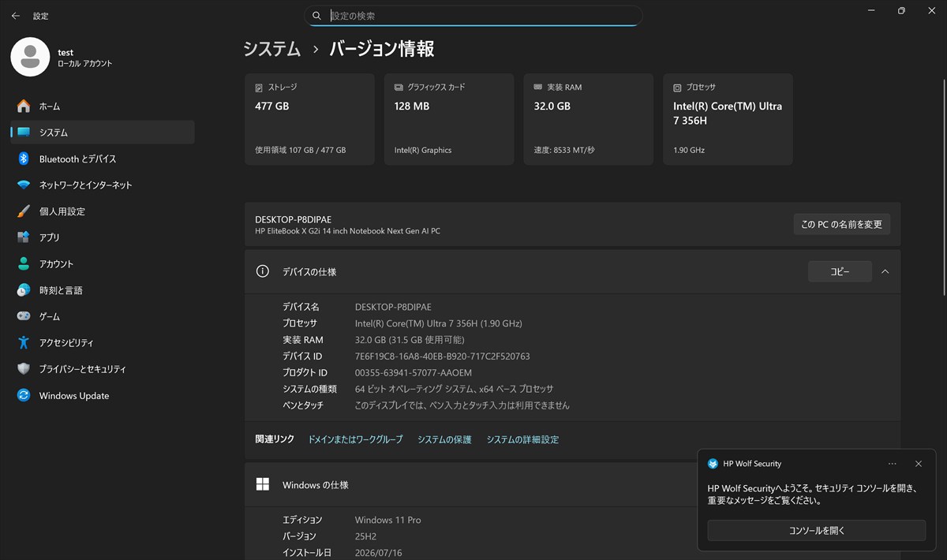The width and height of the screenshot is (947, 560).
Task: Open システムの詳細設定 link
Action: (x=522, y=439)
